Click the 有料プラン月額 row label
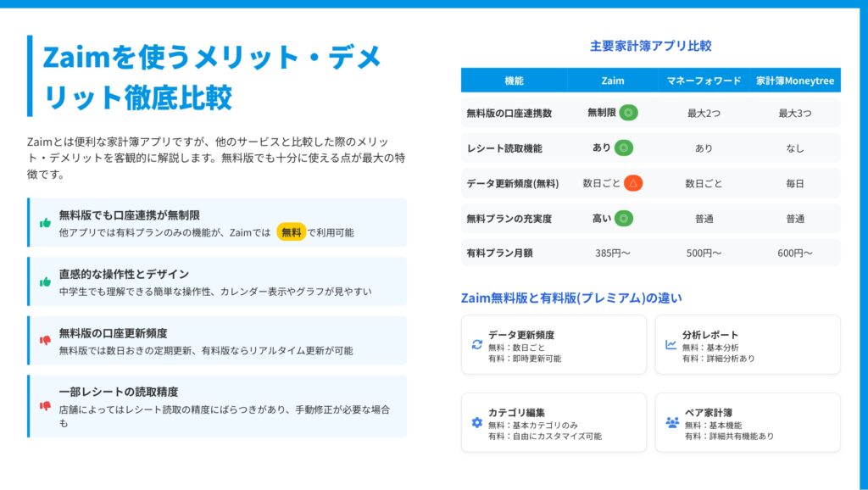This screenshot has width=868, height=490. coord(499,253)
